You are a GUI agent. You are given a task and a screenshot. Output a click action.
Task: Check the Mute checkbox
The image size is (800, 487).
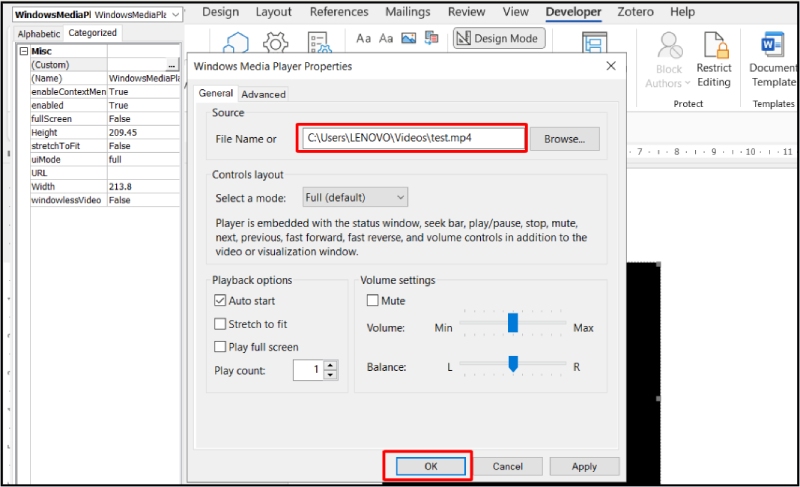[373, 301]
